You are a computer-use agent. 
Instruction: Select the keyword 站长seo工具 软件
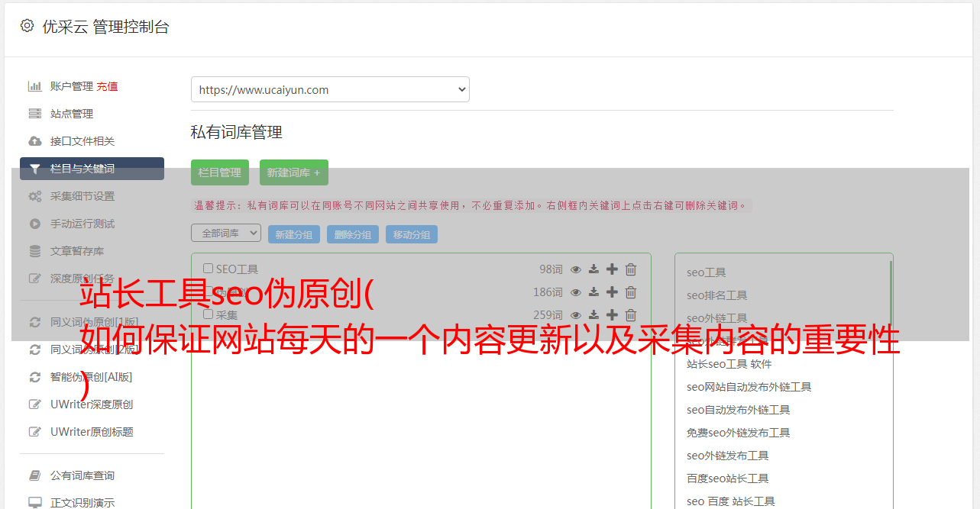(x=729, y=364)
